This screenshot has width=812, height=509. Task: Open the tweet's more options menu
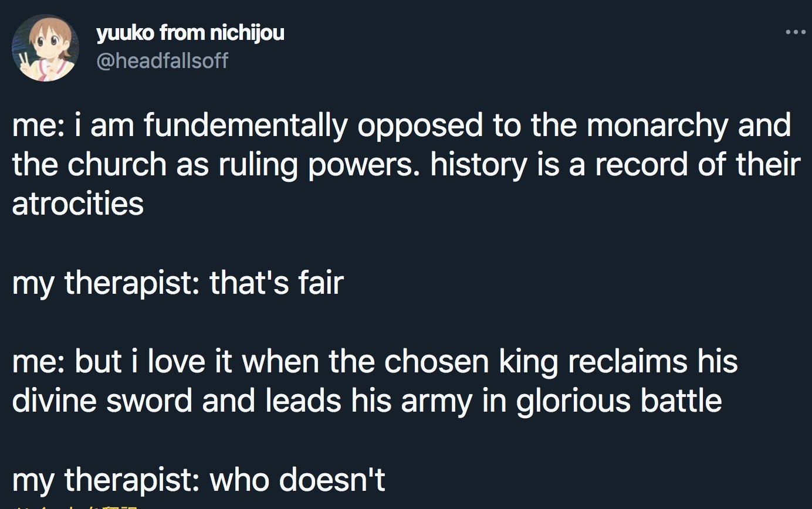(x=795, y=33)
